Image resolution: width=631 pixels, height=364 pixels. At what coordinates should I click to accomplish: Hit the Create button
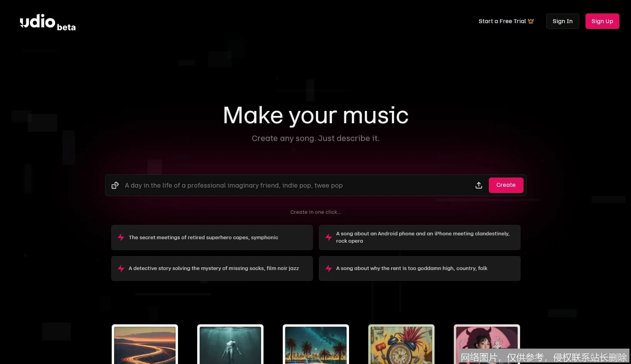click(x=505, y=185)
